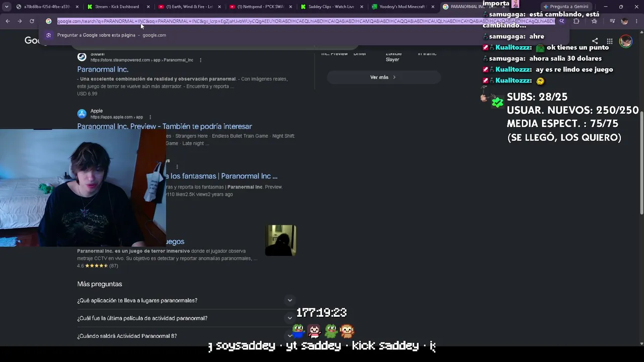The width and height of the screenshot is (644, 362).
Task: Close the Yoodexy's Mod Minecraft tab
Action: pos(433,7)
